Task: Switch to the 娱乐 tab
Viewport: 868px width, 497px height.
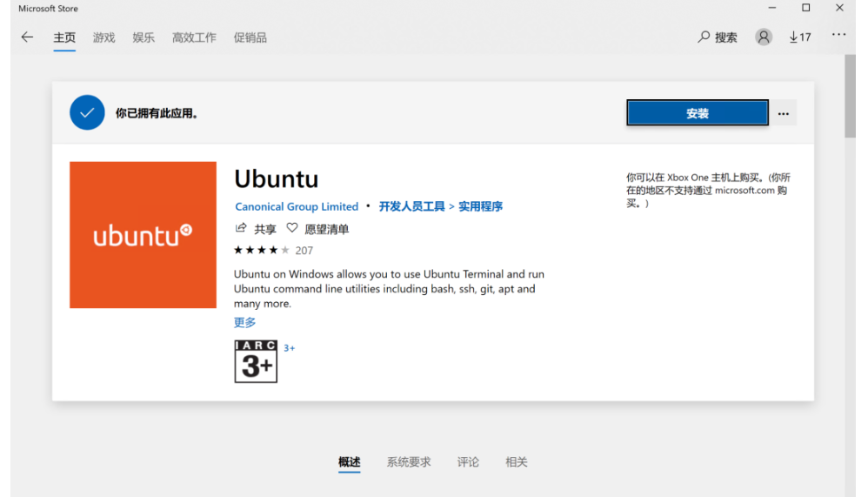Action: point(144,37)
